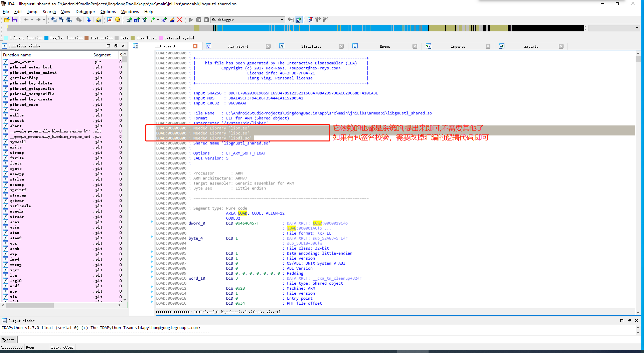The width and height of the screenshot is (644, 353).
Task: Switch to the Enums tab
Action: tap(385, 46)
